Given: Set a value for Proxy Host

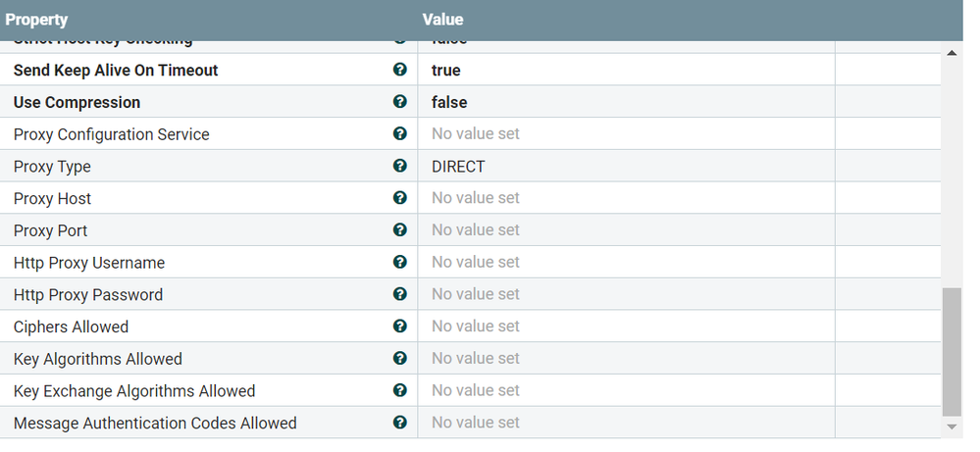Looking at the screenshot, I should coord(626,198).
